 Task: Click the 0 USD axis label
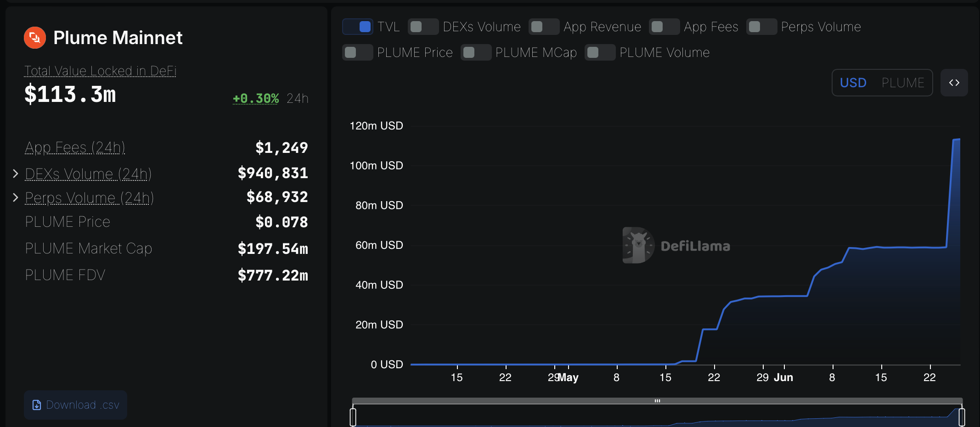coord(387,365)
